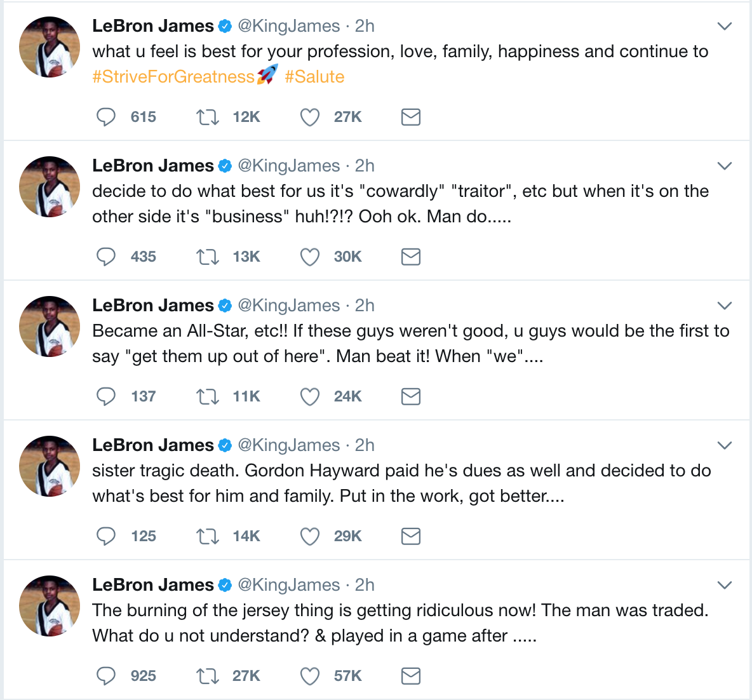Click the profile photo beside the Gordon Hayward tweet
The width and height of the screenshot is (752, 700).
[50, 466]
